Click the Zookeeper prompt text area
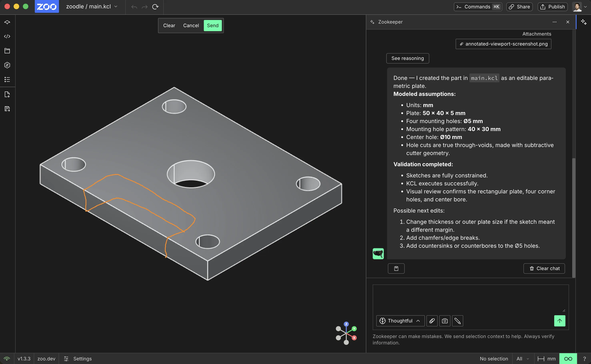This screenshot has width=591, height=364. click(x=471, y=299)
